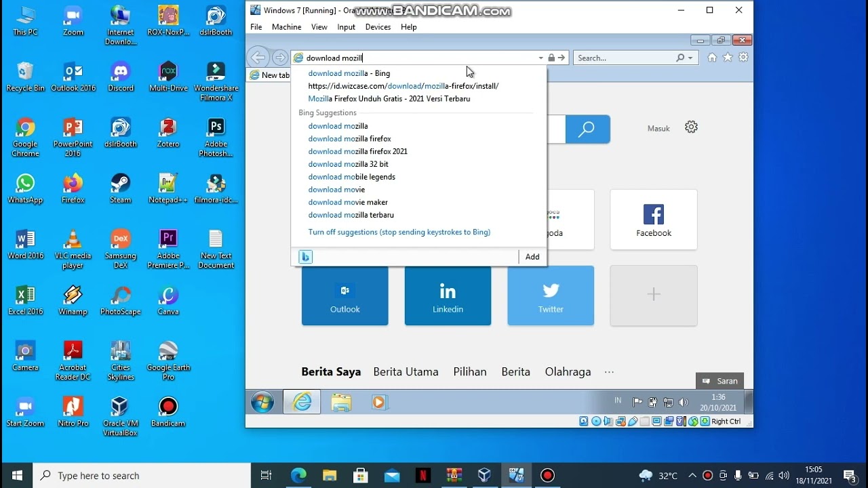The image size is (868, 488).
Task: Open IE Favorites star icon
Action: [x=728, y=58]
